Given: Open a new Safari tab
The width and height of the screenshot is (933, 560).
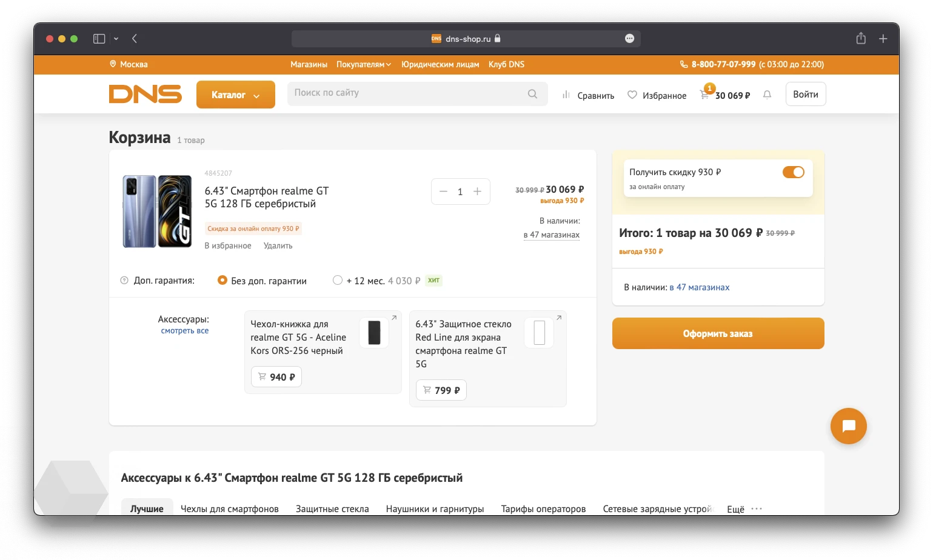Looking at the screenshot, I should tap(883, 39).
